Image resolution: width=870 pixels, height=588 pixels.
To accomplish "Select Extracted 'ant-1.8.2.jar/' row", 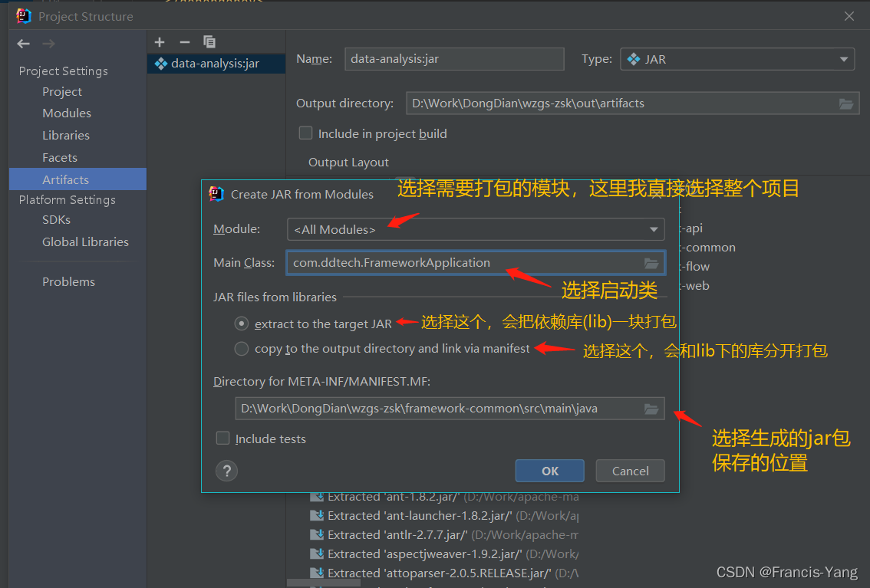I will coord(444,497).
